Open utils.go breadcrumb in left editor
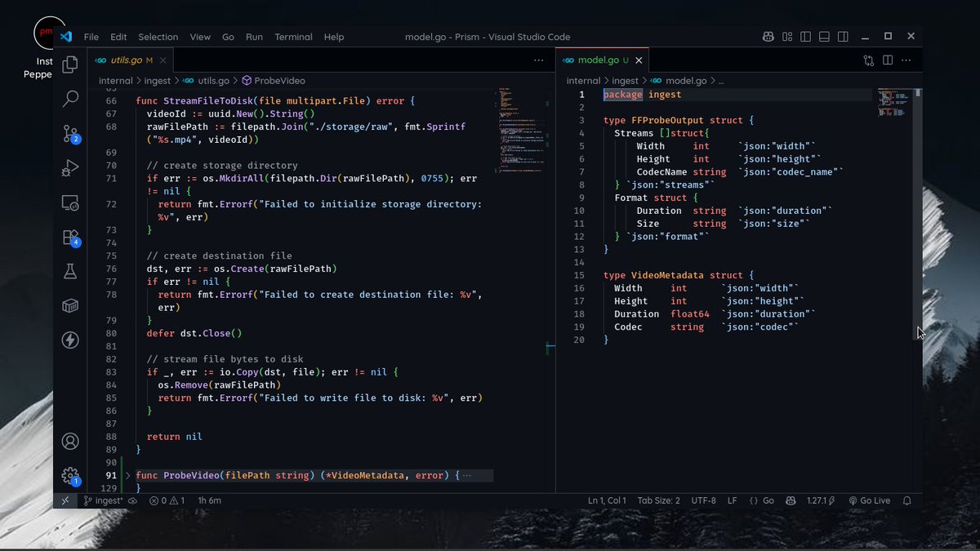The height and width of the screenshot is (551, 980). click(x=206, y=81)
